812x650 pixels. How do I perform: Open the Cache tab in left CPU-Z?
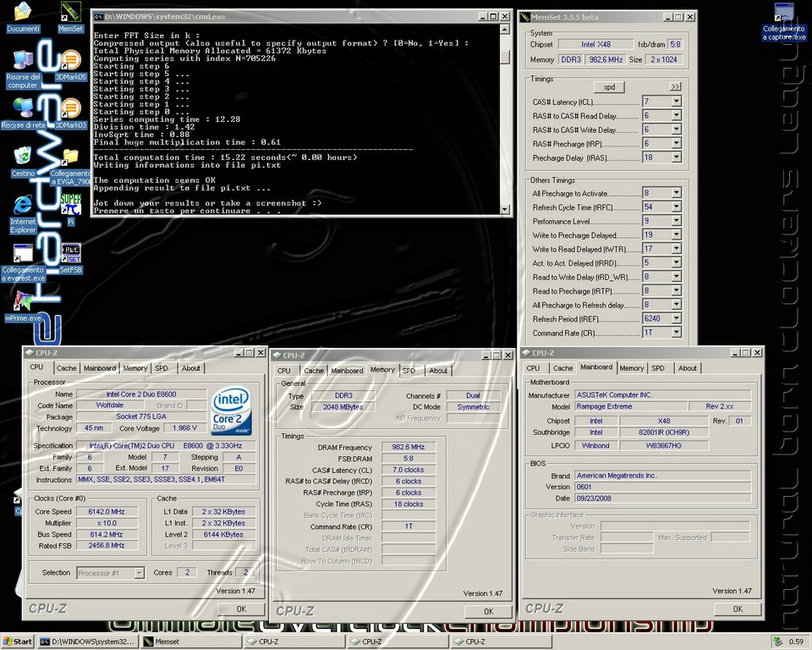click(66, 368)
